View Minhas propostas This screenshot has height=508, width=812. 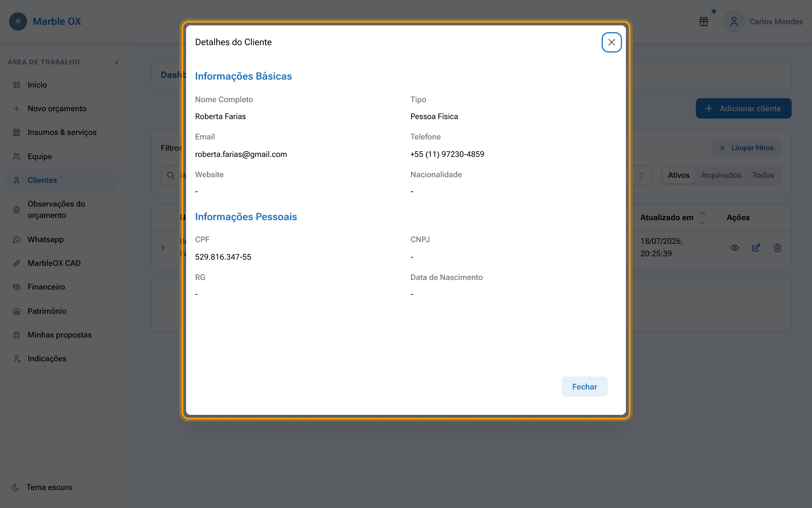coord(62,335)
